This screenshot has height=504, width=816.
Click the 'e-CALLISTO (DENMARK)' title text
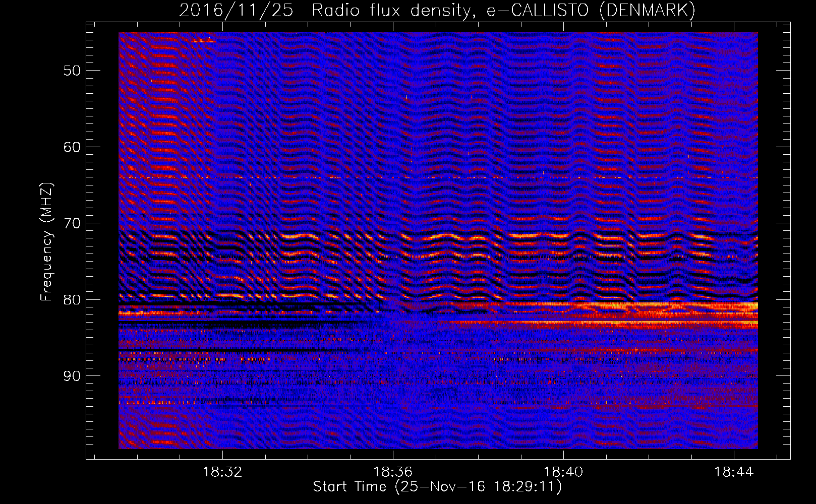[591, 11]
